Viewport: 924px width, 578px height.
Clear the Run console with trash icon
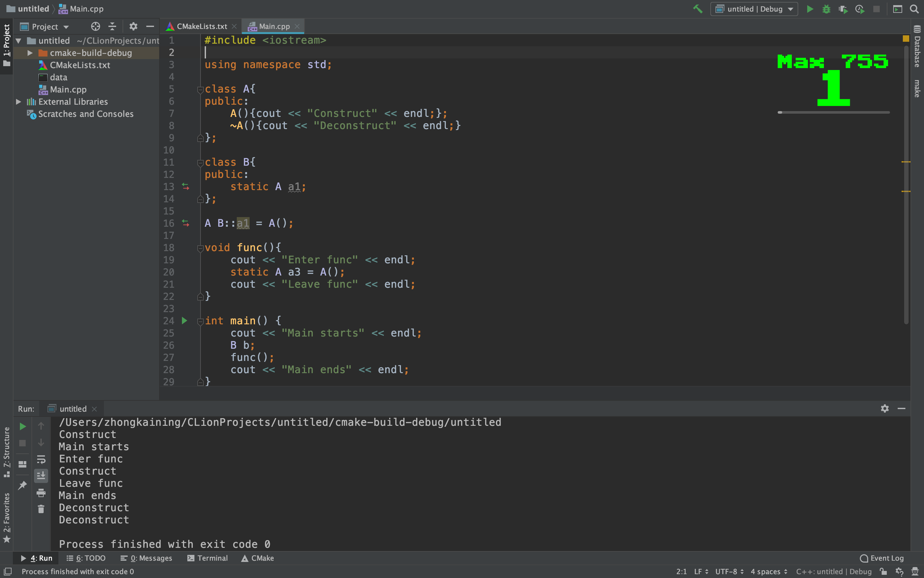[41, 509]
